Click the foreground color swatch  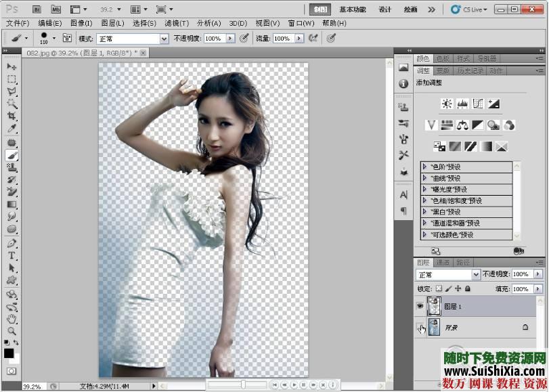(x=9, y=353)
